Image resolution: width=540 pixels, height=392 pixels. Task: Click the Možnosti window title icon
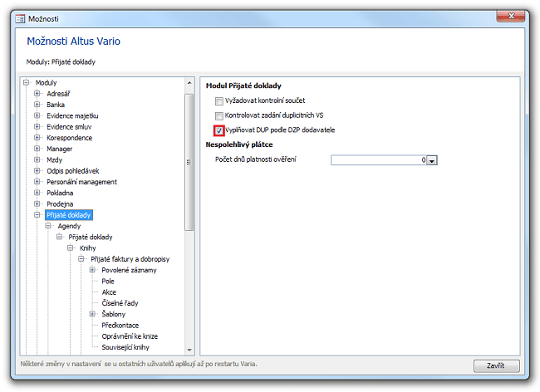tap(20, 18)
